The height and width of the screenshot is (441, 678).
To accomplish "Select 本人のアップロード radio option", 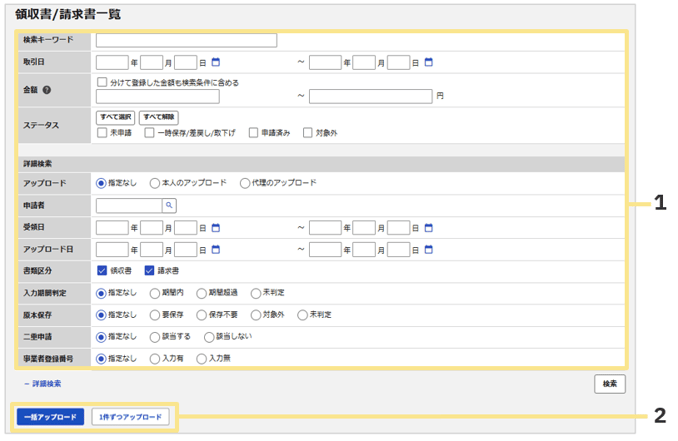I will click(155, 183).
